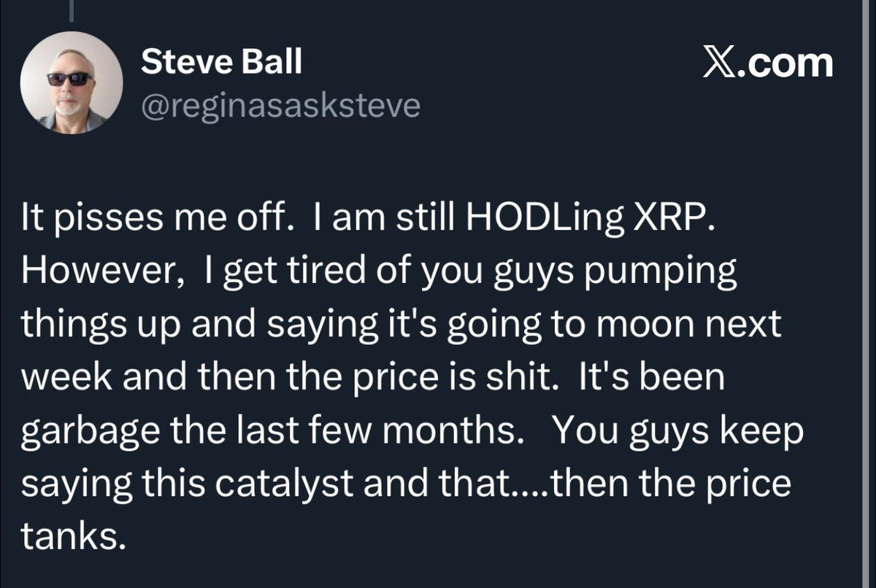
Task: Click the .com text beside X logo
Action: [x=785, y=63]
